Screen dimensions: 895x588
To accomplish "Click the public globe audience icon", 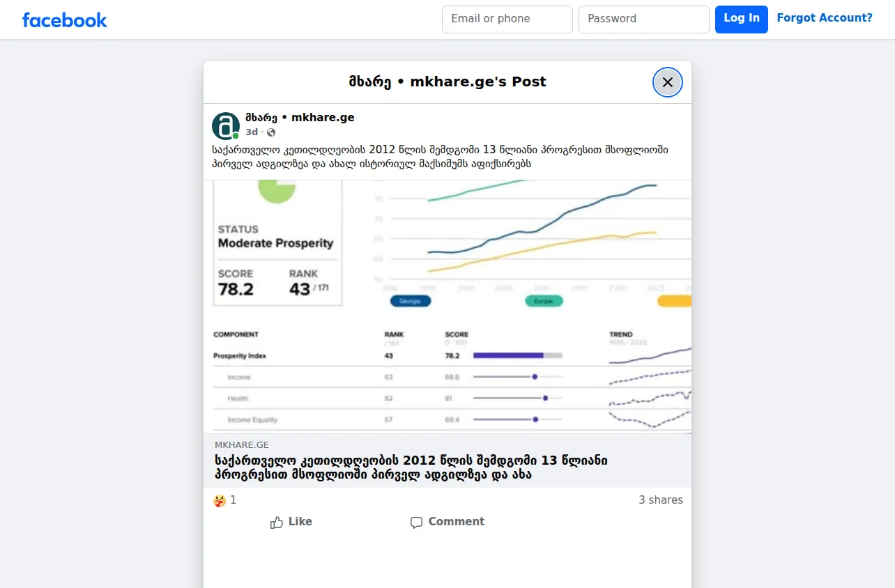I will point(271,132).
